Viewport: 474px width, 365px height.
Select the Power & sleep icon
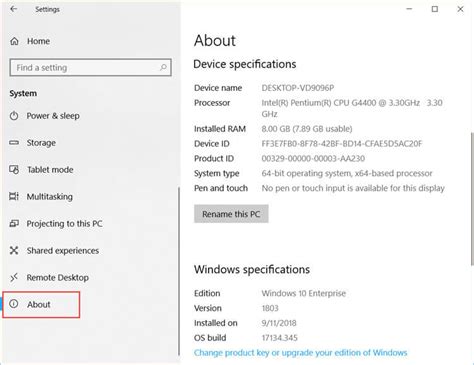(x=14, y=116)
